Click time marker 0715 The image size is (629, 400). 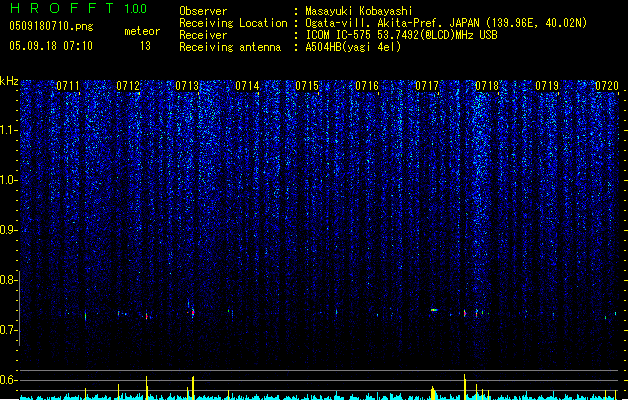click(307, 86)
